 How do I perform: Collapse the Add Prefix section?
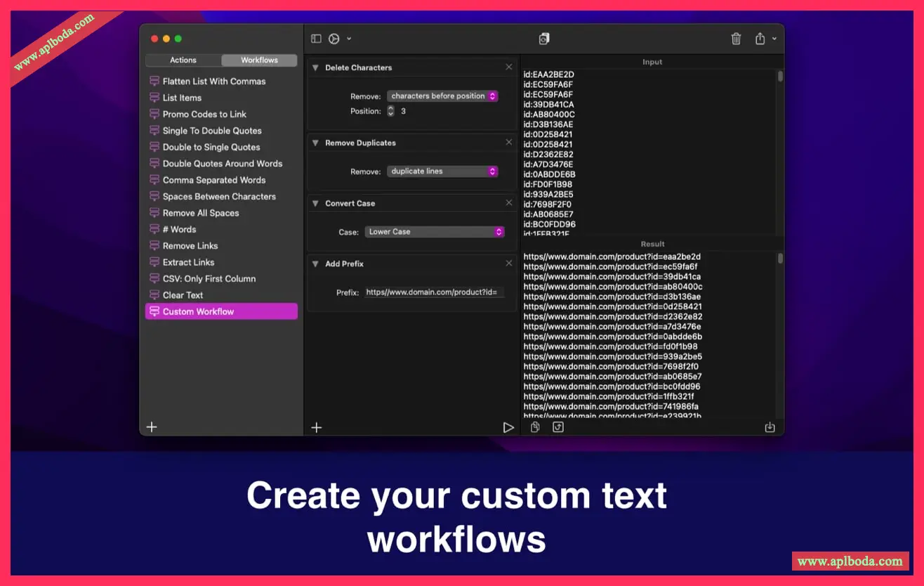pyautogui.click(x=316, y=264)
